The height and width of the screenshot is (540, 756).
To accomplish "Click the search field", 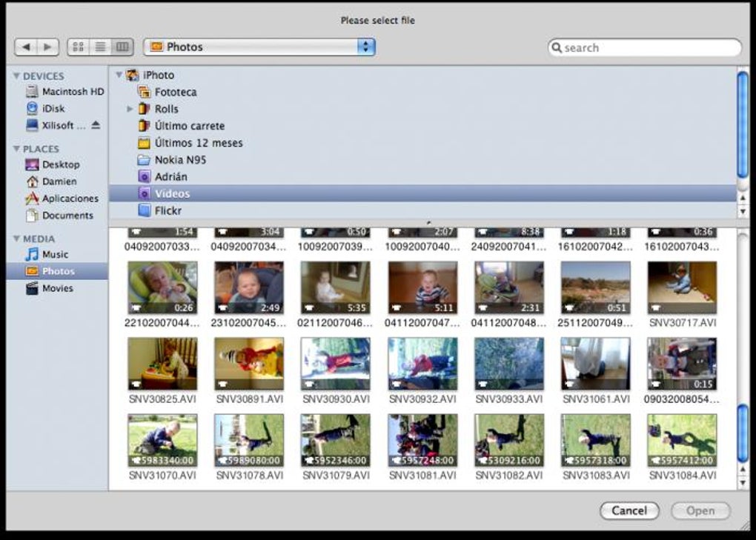I will pos(645,47).
